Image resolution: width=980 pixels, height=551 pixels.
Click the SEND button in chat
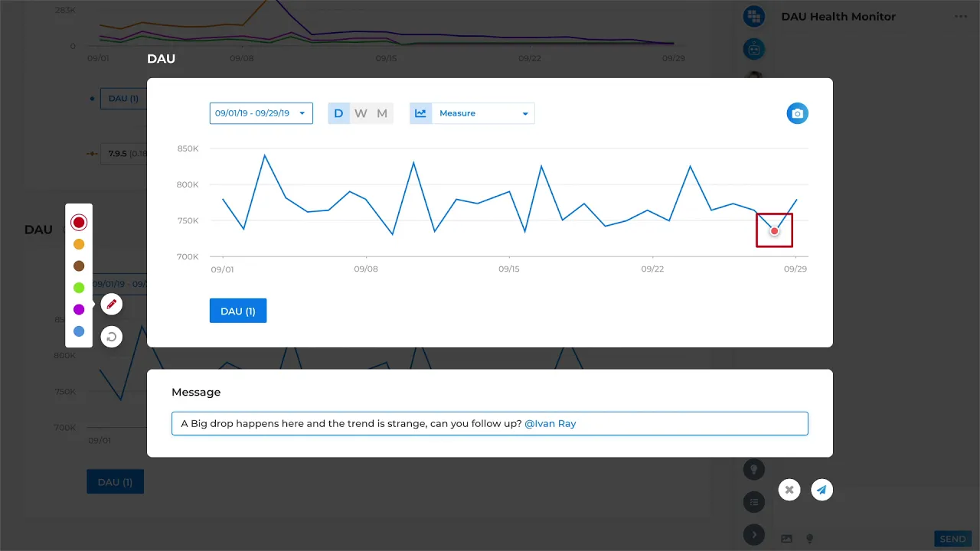952,539
